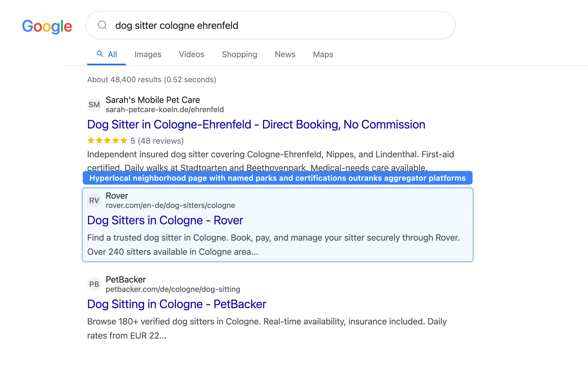The width and height of the screenshot is (588, 380).
Task: Click the SM favicon for Sarah's Mobile Pet Care
Action: pos(94,104)
